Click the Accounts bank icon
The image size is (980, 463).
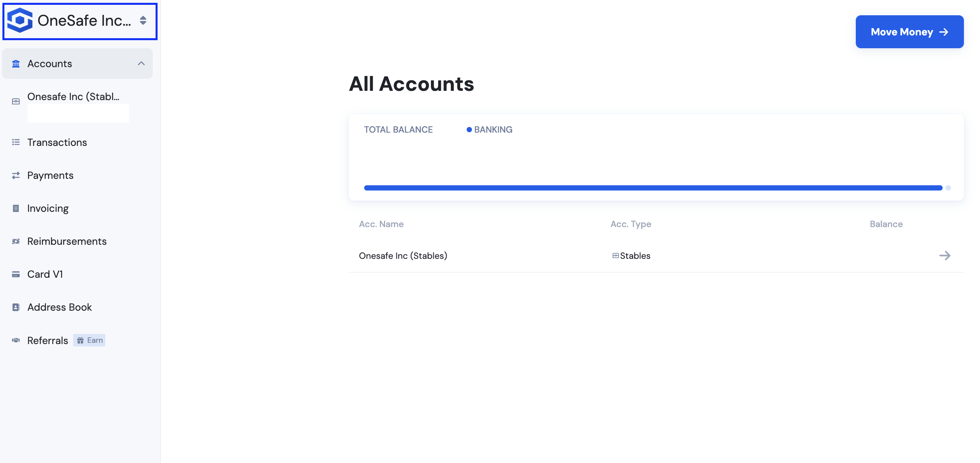click(x=16, y=64)
